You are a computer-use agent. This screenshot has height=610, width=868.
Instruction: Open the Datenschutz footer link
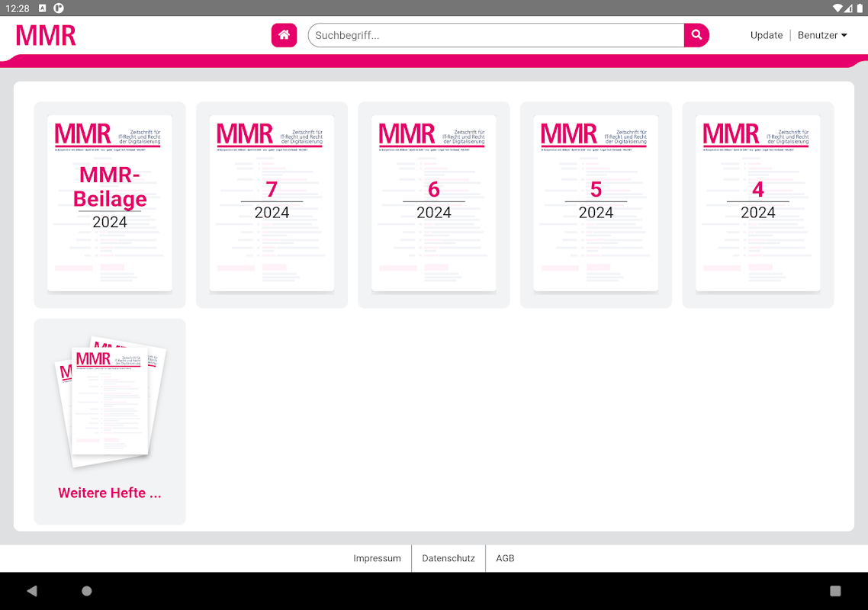(448, 558)
